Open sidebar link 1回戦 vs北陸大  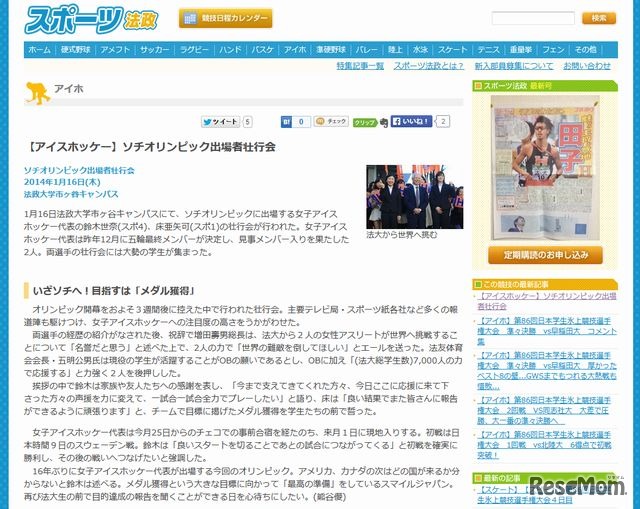point(544,445)
